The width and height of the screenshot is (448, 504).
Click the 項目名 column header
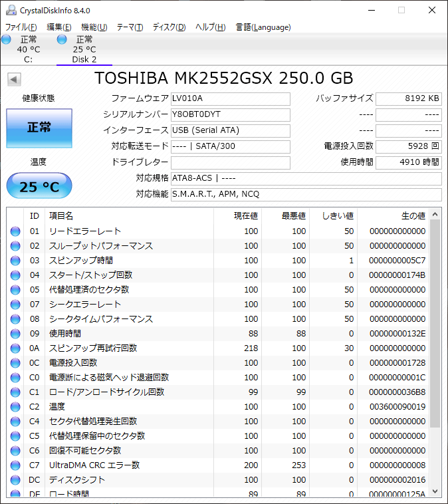(x=129, y=216)
